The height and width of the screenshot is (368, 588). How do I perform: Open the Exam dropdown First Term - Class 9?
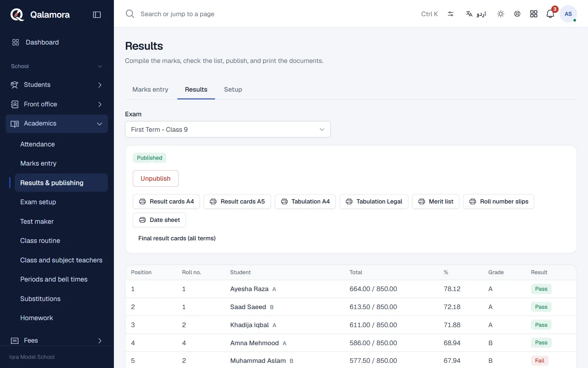(x=227, y=130)
